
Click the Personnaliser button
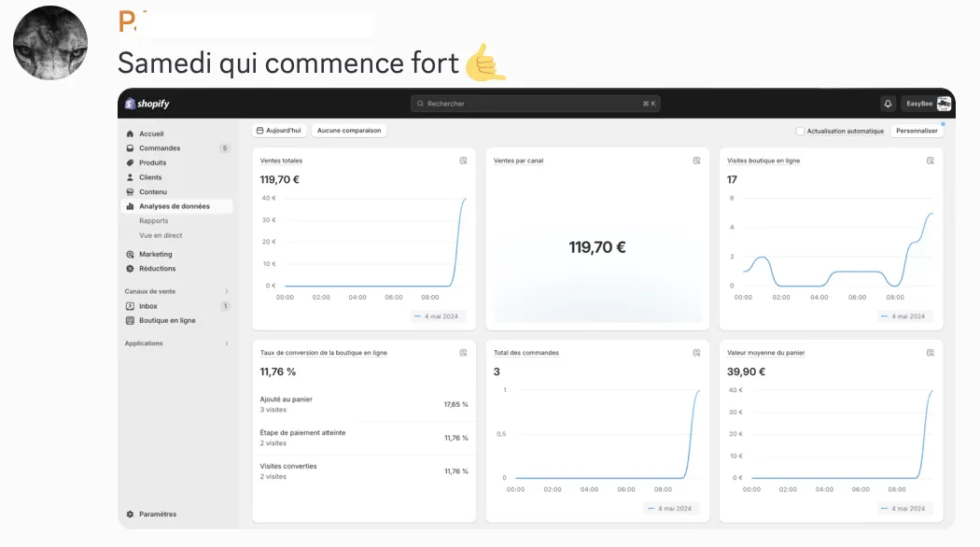[917, 132]
